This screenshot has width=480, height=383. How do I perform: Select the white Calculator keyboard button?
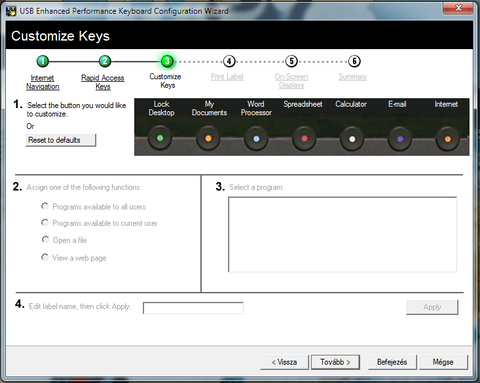click(352, 139)
